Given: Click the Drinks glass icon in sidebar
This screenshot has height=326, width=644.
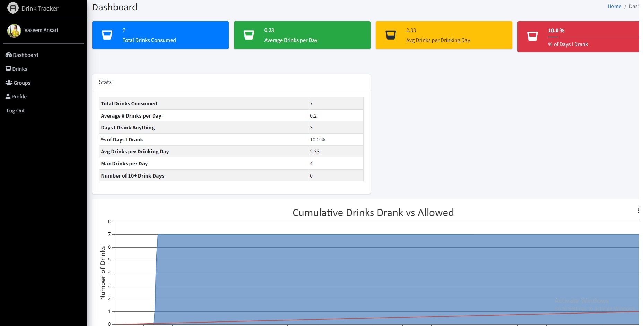Looking at the screenshot, I should click(x=8, y=69).
